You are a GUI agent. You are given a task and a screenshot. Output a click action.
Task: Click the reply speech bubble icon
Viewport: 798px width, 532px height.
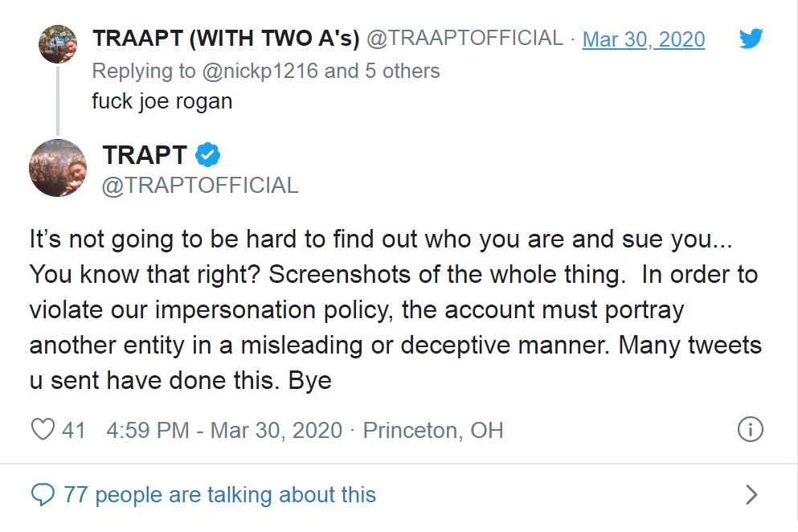point(43,494)
